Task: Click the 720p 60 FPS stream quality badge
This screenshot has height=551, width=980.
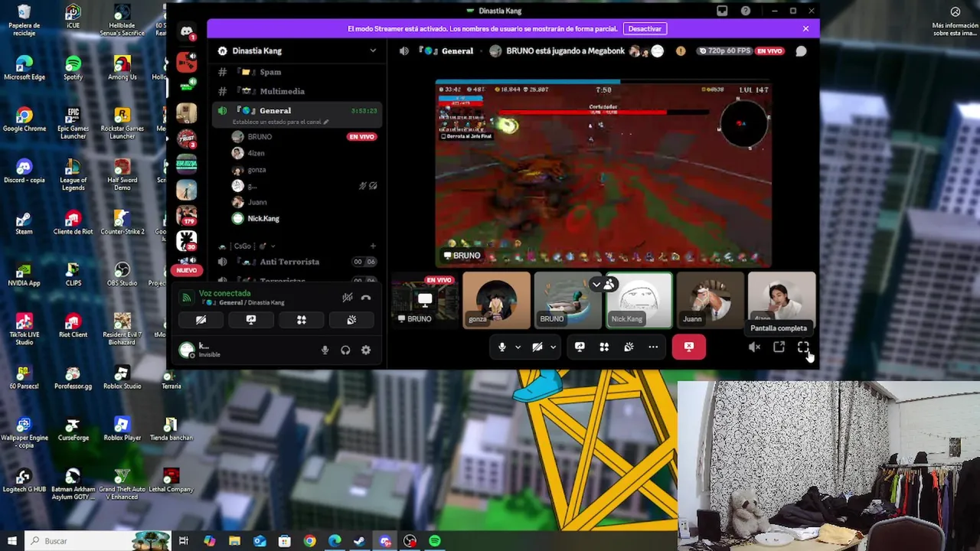Action: (x=724, y=51)
